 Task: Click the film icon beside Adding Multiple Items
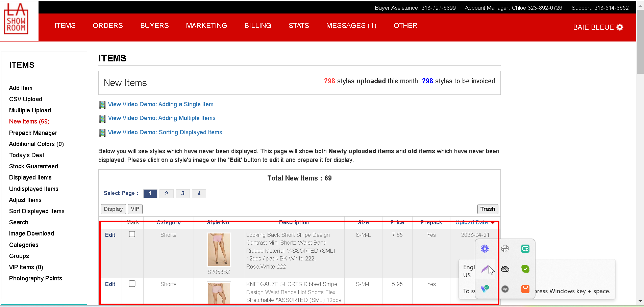tap(102, 119)
